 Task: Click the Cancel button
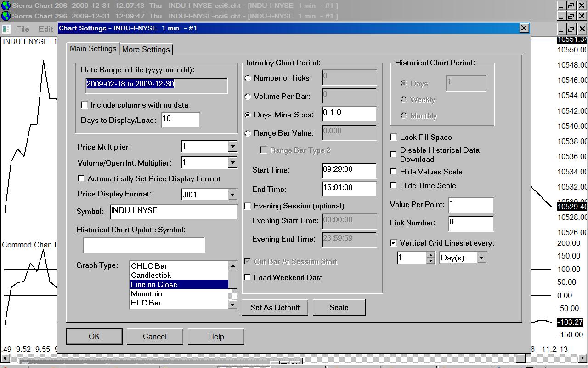click(x=155, y=336)
